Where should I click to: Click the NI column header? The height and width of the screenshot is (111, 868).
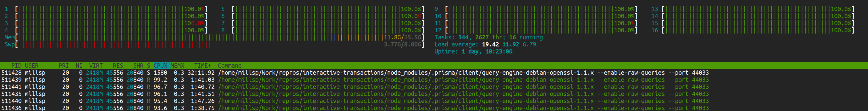79,65
